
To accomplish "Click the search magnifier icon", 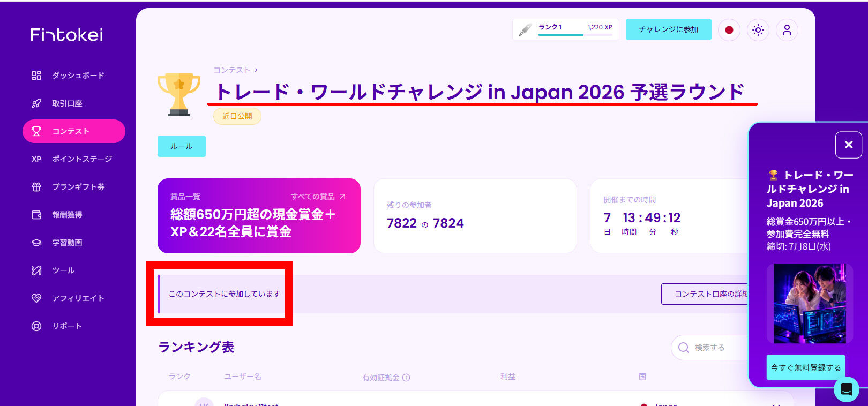I will (x=684, y=348).
